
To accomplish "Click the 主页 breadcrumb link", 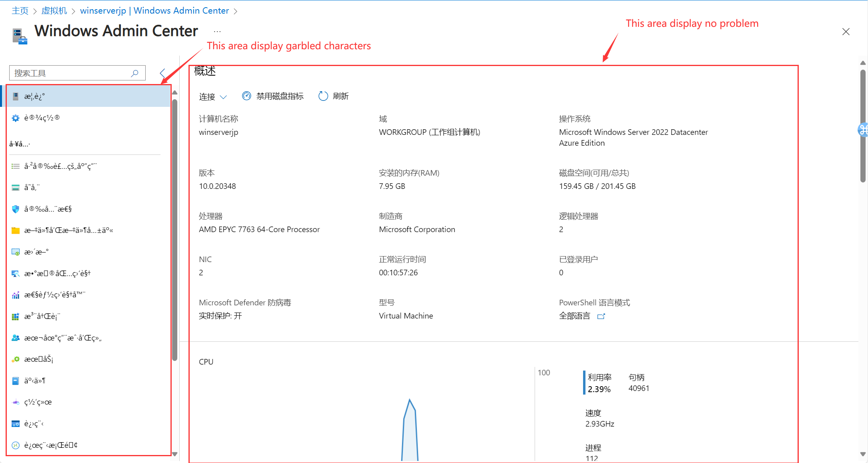I will (x=20, y=11).
